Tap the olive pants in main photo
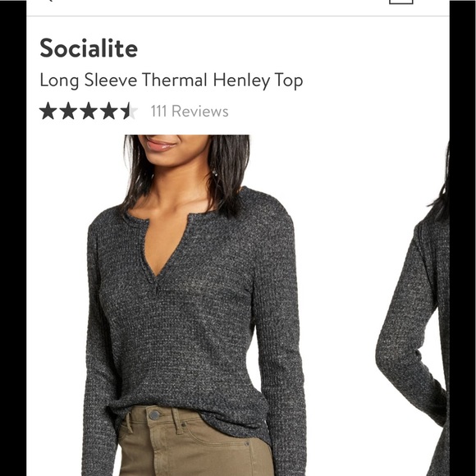This screenshot has width=476, height=476. [x=195, y=442]
